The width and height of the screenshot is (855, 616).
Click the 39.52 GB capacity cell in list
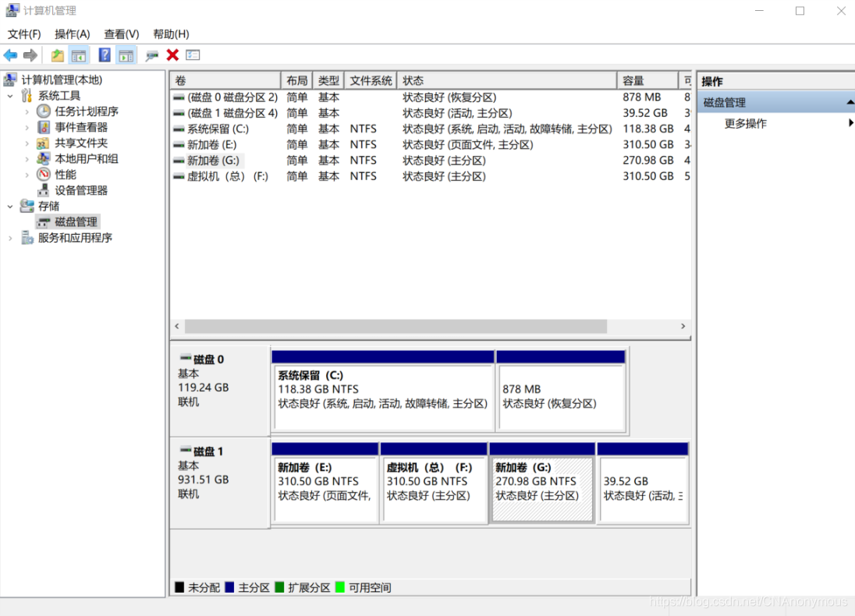pyautogui.click(x=645, y=113)
